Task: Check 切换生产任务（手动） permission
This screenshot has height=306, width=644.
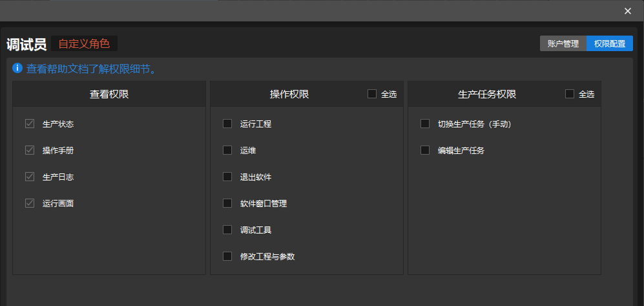Action: click(x=425, y=124)
